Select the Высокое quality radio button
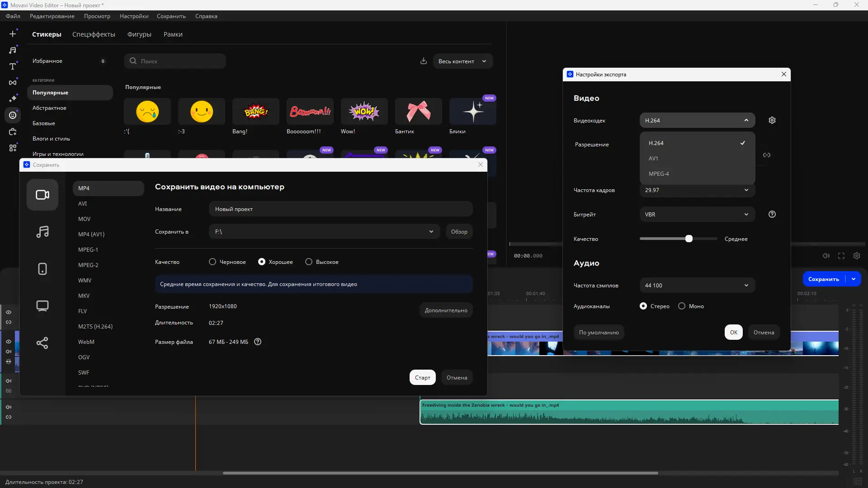 309,262
